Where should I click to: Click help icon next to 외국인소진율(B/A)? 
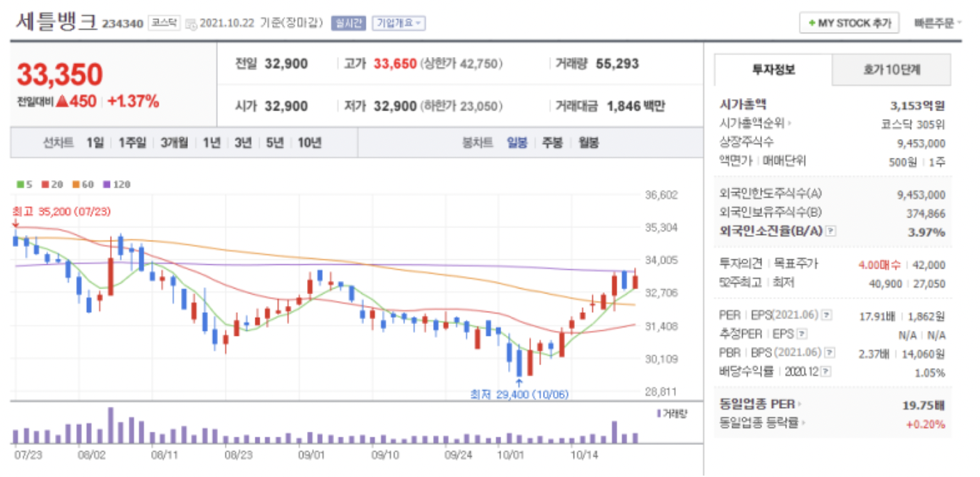tap(830, 231)
